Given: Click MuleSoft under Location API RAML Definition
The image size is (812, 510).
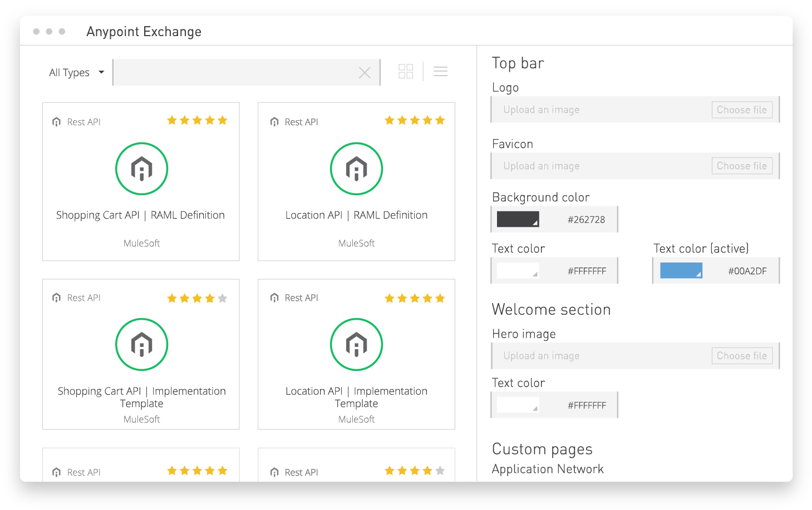Looking at the screenshot, I should (x=356, y=243).
